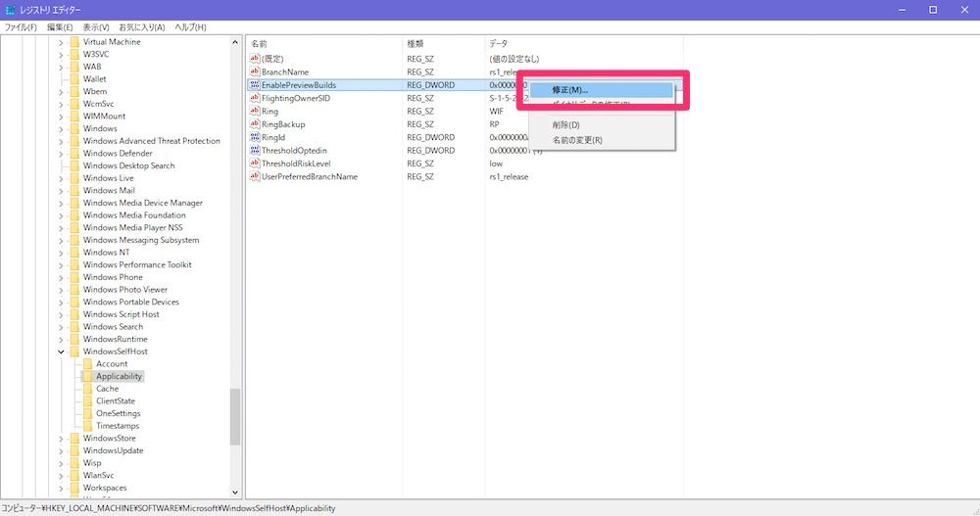Click the Cache folder icon

[x=87, y=389]
